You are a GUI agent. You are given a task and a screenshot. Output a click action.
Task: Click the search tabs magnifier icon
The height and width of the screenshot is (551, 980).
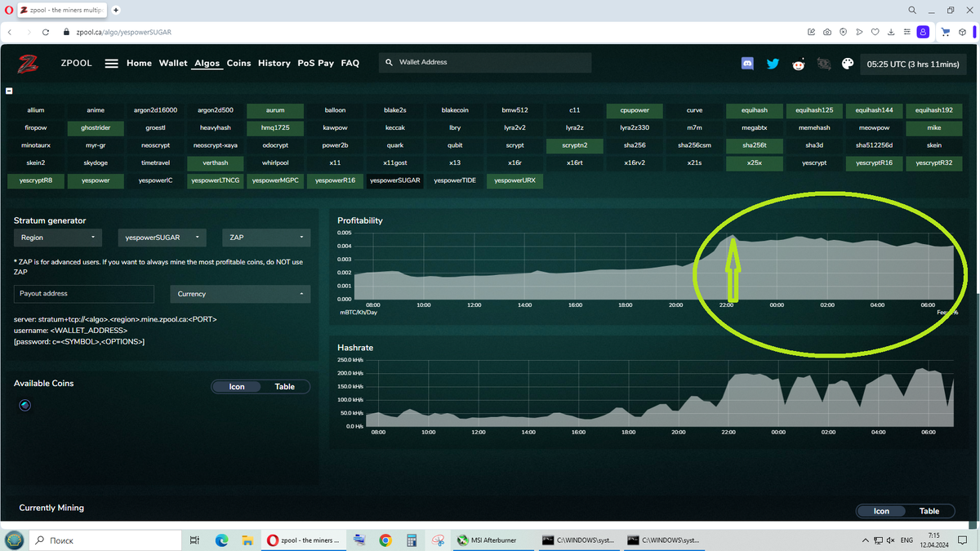coord(912,10)
